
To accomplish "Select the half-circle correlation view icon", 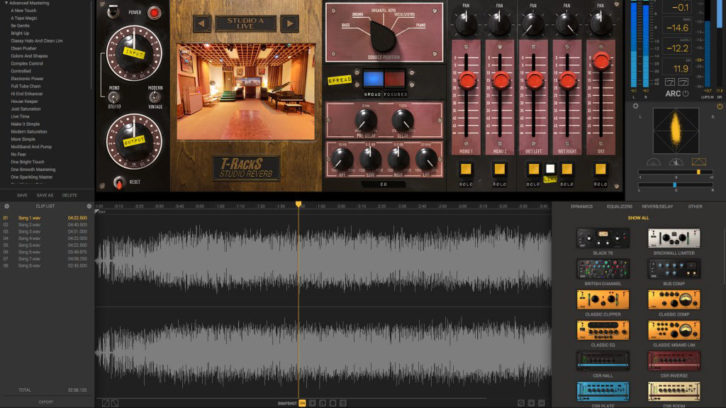I will click(x=653, y=162).
